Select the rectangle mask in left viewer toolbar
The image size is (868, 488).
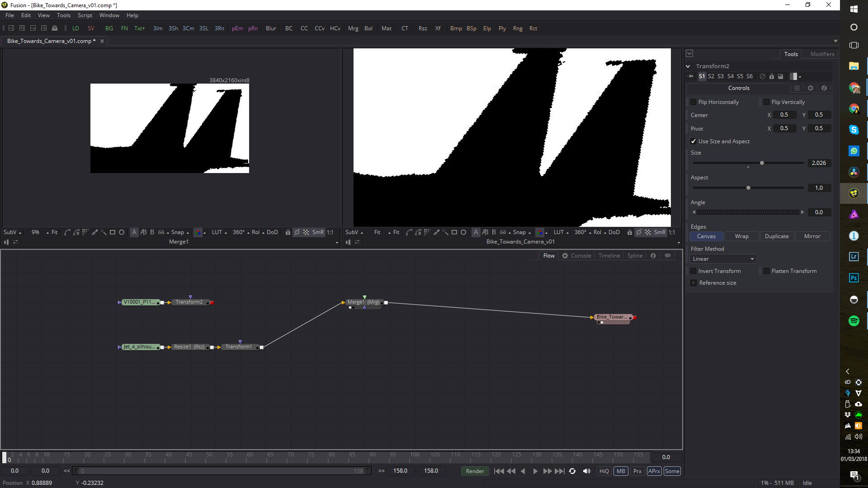point(113,232)
